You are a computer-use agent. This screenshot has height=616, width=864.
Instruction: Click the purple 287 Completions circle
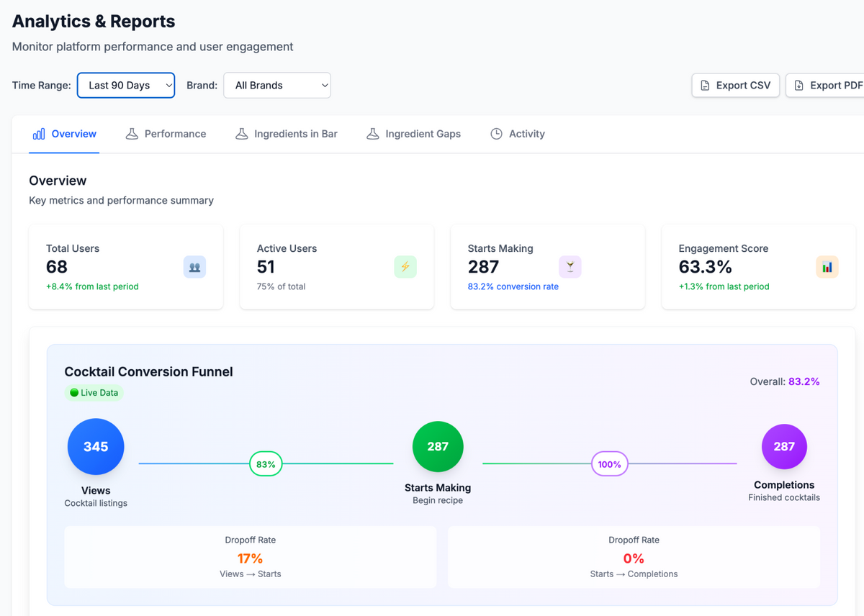click(x=784, y=447)
